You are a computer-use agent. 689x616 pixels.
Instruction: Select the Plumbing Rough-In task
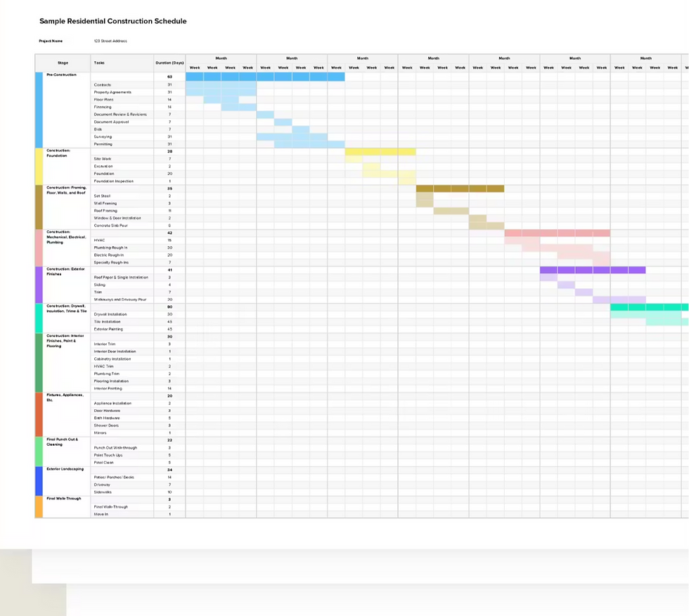tap(110, 248)
